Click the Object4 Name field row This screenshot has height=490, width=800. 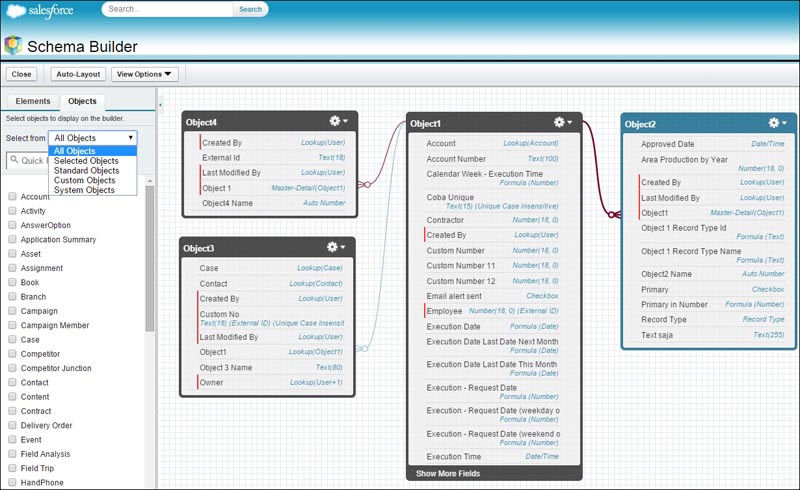[273, 203]
